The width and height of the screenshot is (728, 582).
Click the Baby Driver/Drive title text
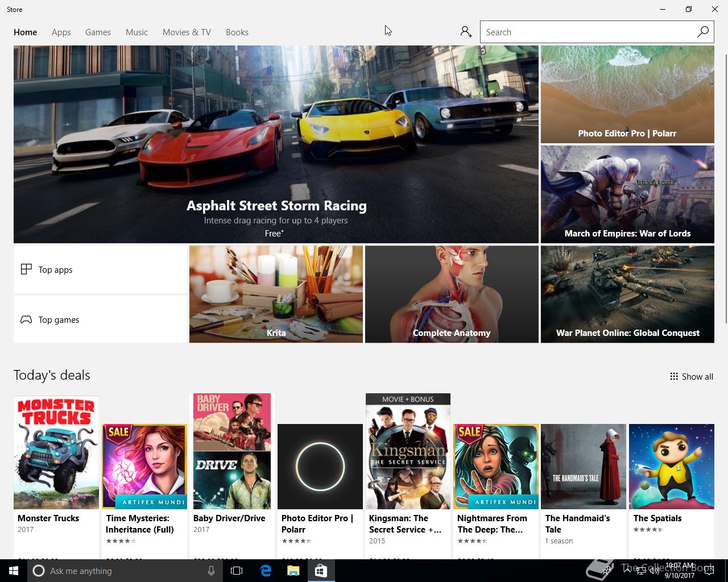coord(229,518)
